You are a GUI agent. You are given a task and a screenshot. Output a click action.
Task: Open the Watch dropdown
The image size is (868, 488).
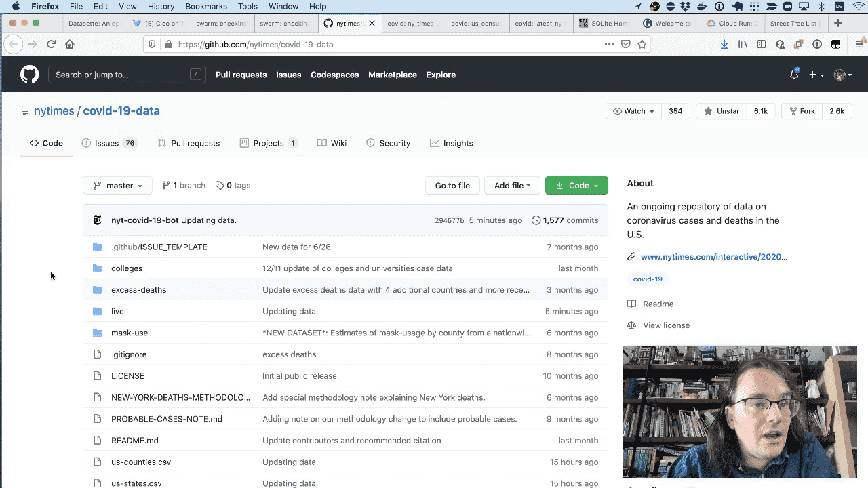coord(633,111)
